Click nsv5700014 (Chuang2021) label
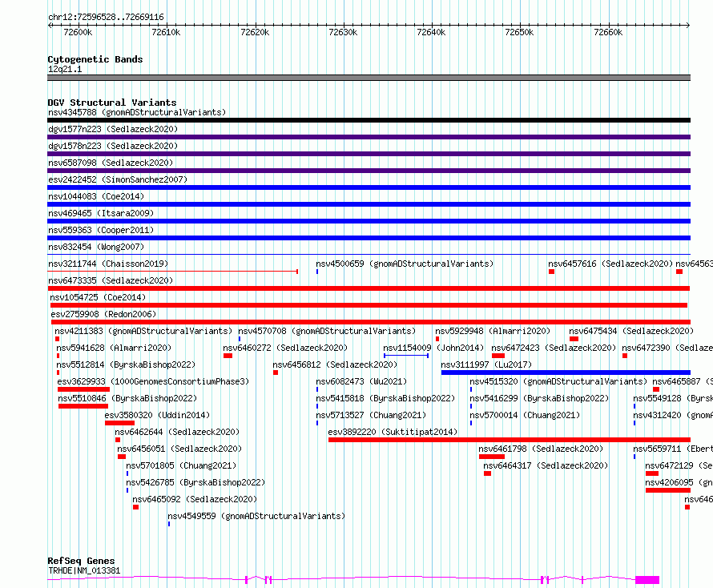Screen dimensions: 713x588 (525, 415)
